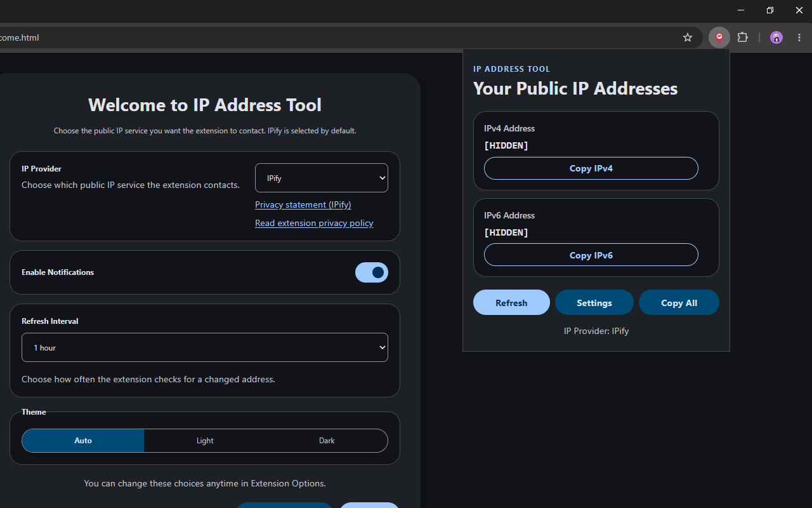The width and height of the screenshot is (812, 508).
Task: Close the browser window
Action: tap(799, 10)
